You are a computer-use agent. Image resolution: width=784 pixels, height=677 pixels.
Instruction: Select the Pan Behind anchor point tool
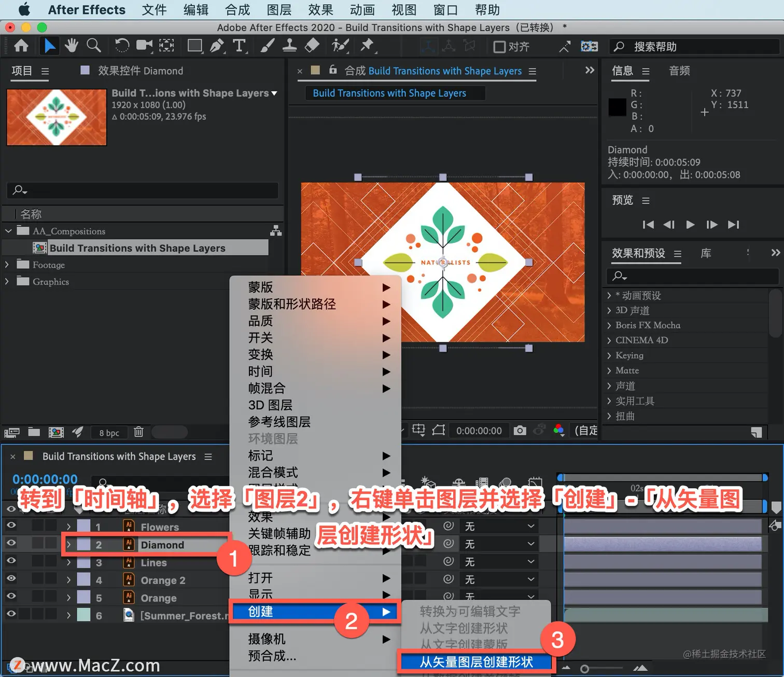(166, 46)
